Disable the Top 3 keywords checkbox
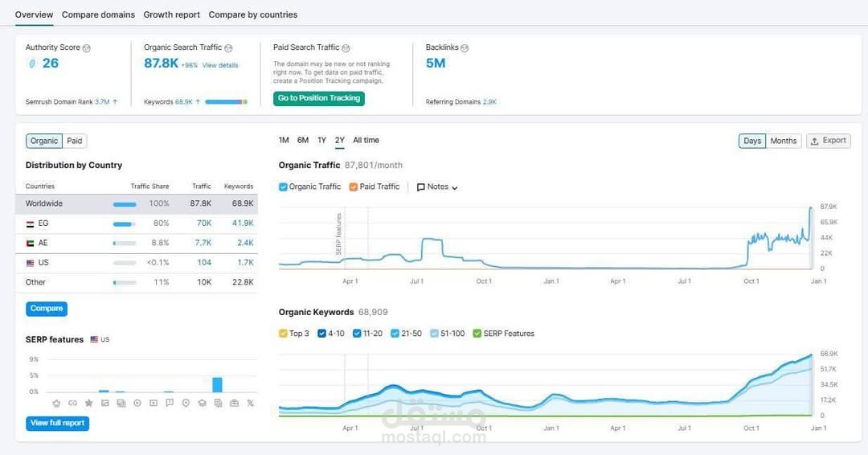Screen dimensions: 868x455 (x=283, y=334)
